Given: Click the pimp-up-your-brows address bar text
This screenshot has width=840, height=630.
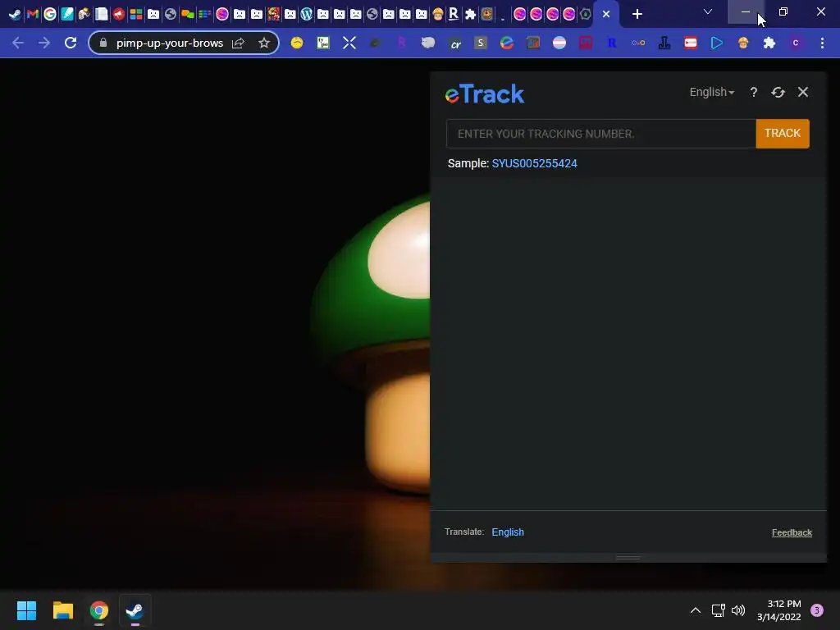Looking at the screenshot, I should click(169, 43).
